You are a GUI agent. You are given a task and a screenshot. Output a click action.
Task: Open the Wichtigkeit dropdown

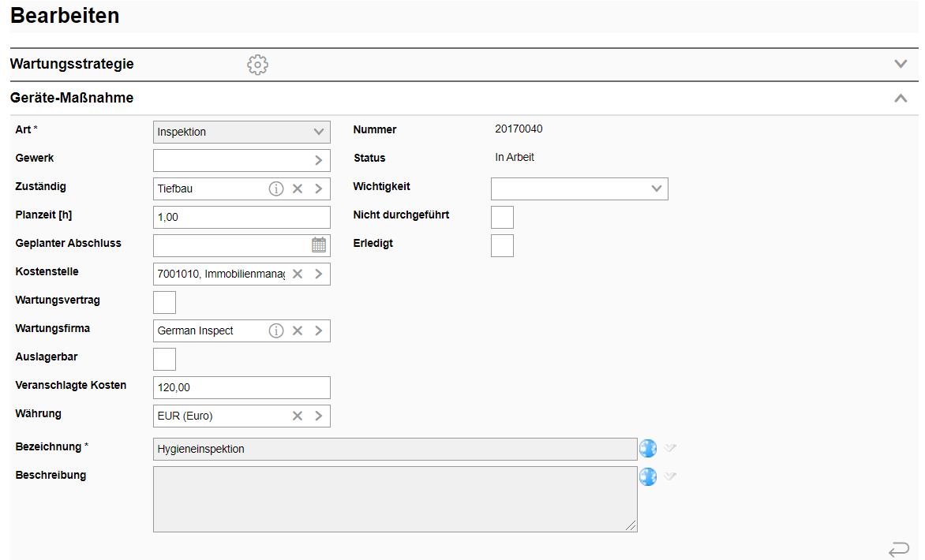coord(579,189)
